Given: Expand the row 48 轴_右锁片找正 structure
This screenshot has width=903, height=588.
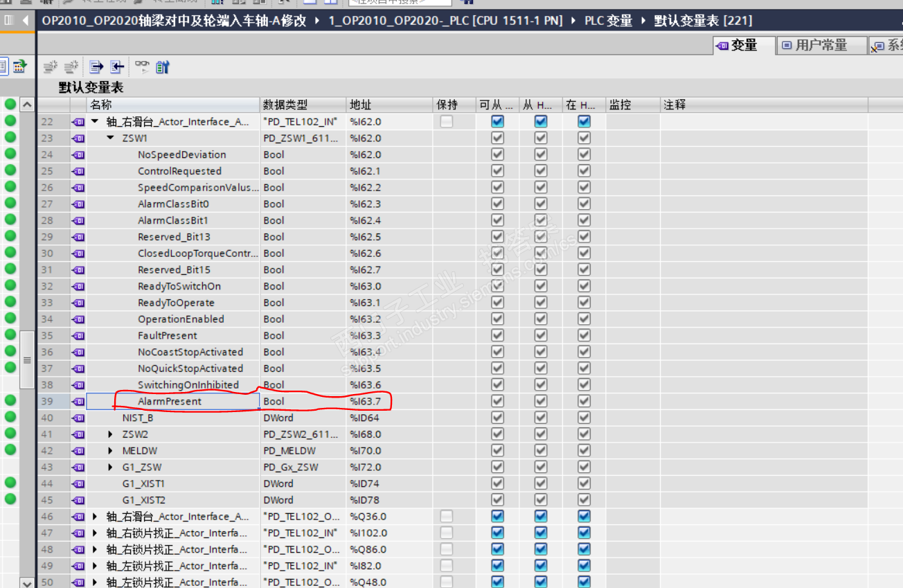Looking at the screenshot, I should tap(95, 550).
